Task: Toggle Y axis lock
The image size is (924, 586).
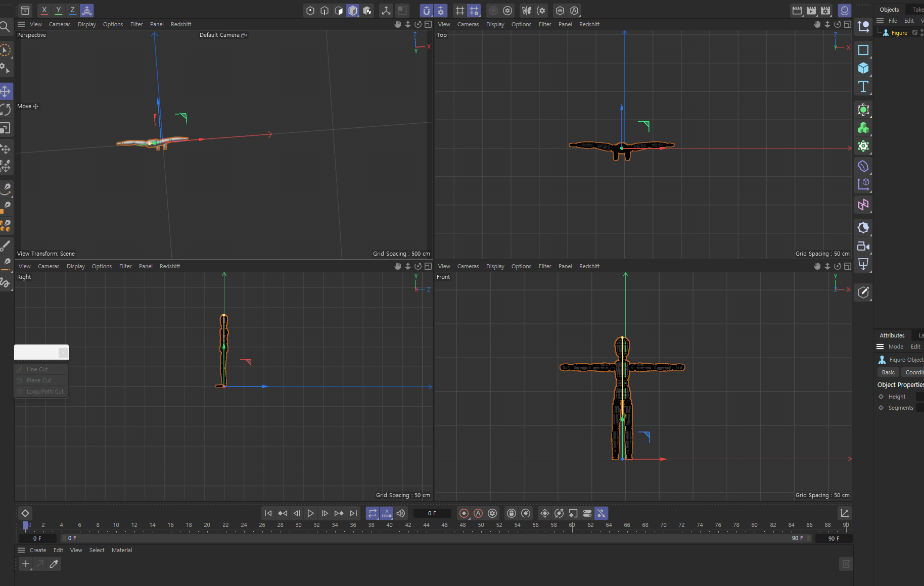Action: tap(59, 10)
